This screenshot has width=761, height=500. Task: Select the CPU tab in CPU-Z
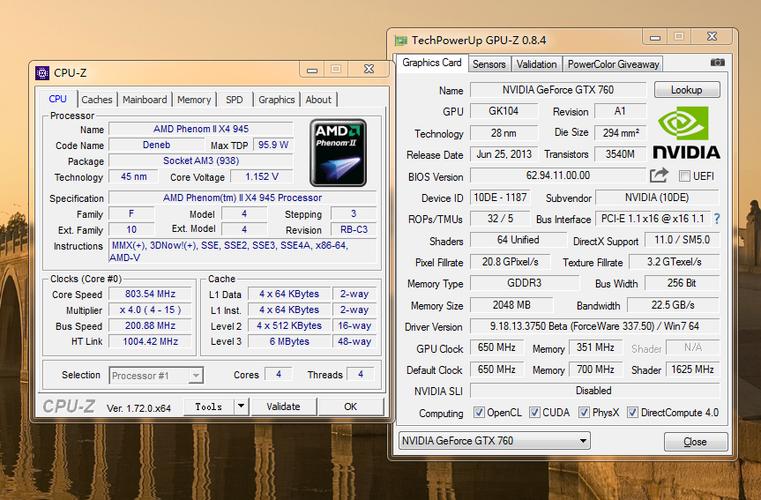coord(58,99)
